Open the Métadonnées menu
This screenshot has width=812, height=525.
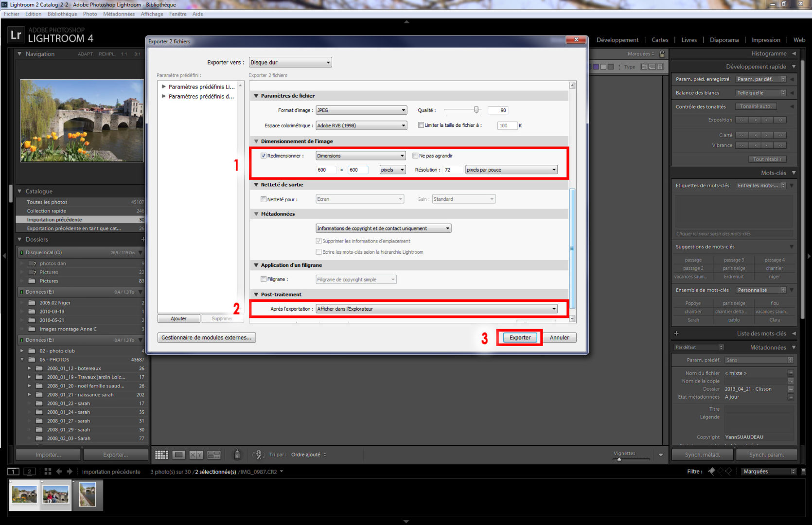click(119, 14)
